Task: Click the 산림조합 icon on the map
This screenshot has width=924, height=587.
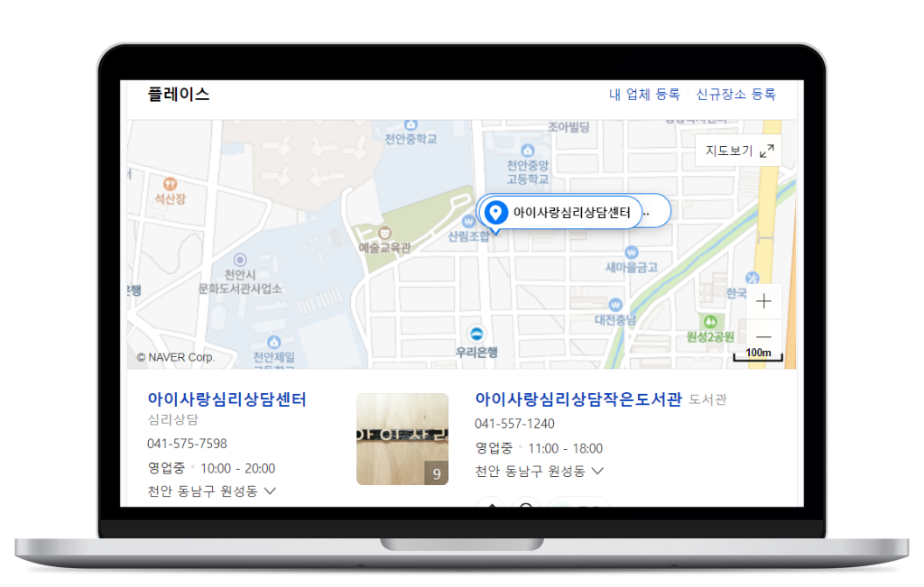Action: (468, 222)
